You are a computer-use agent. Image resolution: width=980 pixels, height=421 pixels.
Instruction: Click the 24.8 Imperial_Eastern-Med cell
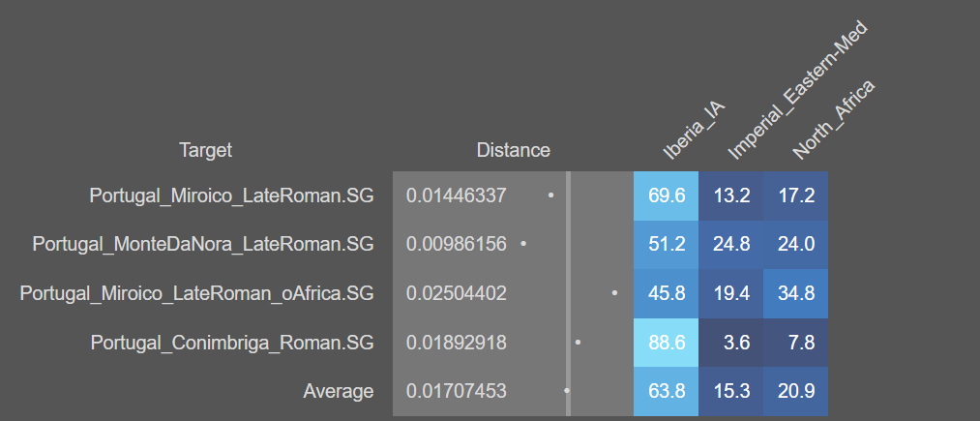[x=731, y=245]
